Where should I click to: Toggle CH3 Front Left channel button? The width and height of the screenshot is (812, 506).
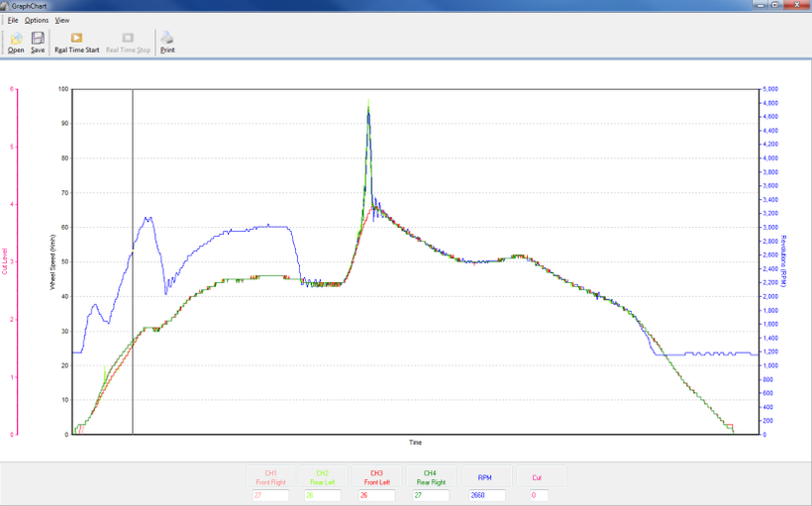(376, 477)
